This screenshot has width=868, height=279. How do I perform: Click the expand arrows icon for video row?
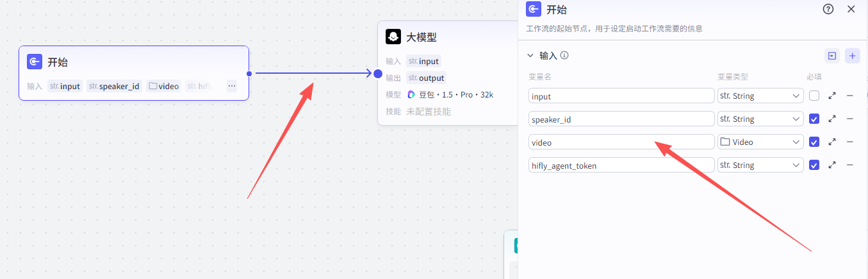[x=832, y=142]
